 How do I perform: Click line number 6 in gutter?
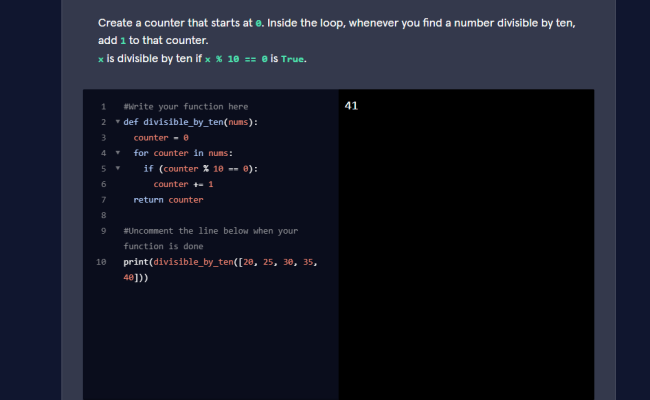[x=104, y=184]
